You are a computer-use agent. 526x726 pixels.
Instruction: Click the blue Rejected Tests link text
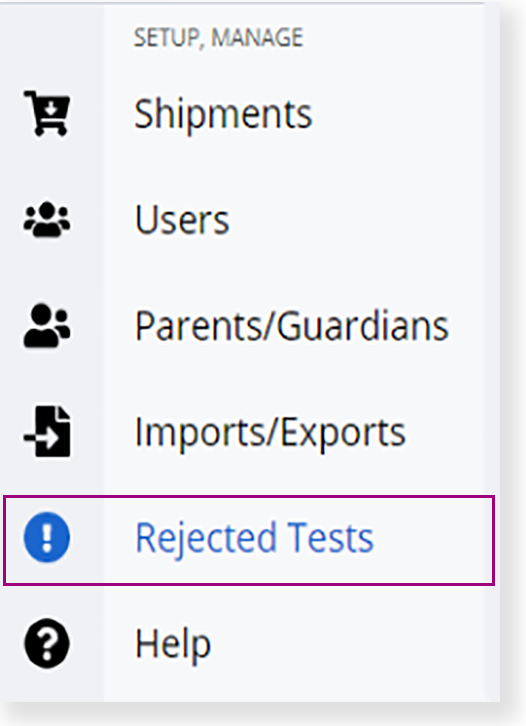(254, 538)
